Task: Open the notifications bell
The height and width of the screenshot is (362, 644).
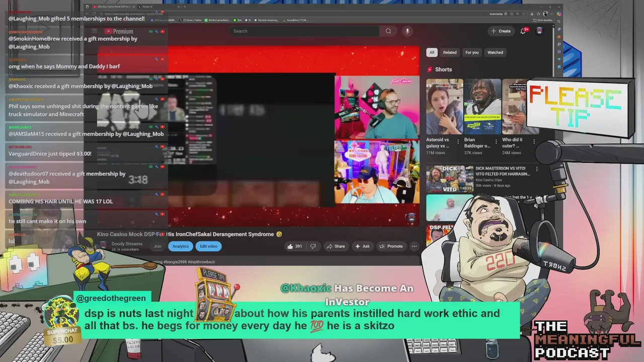Action: pyautogui.click(x=523, y=31)
